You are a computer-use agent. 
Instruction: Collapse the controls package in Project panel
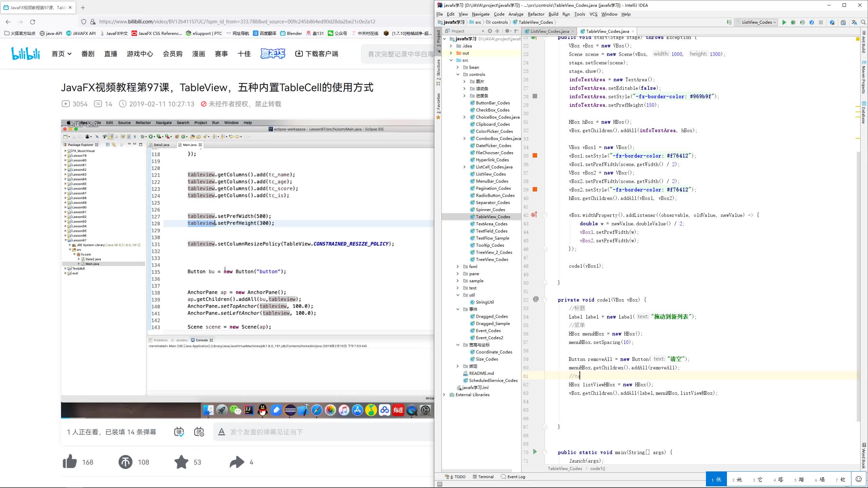458,74
